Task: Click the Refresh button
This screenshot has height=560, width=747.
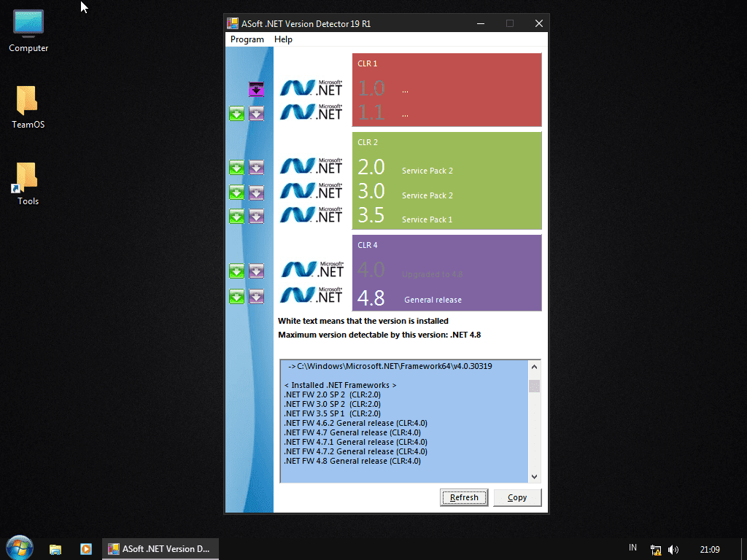Action: tap(464, 497)
